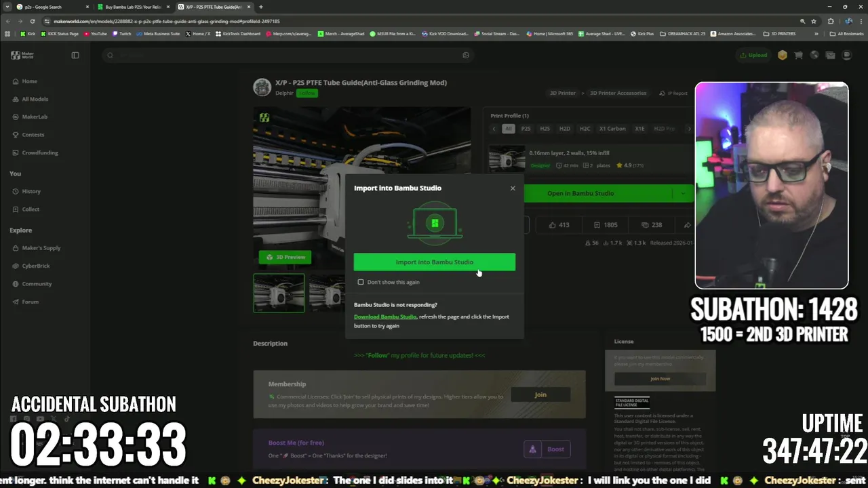Open a new browser tab
This screenshot has height=488, width=868.
(260, 7)
